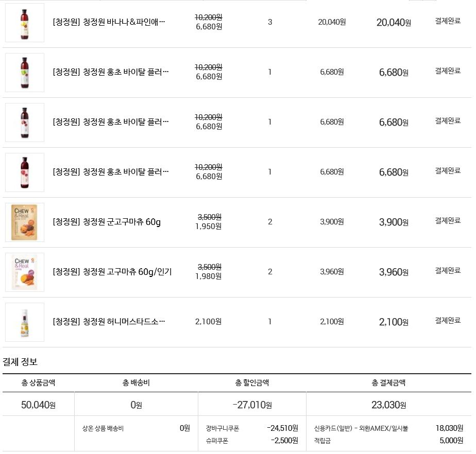Open the 청정원 고구마츄 60g/인기 link
Image resolution: width=476 pixels, height=454 pixels.
pos(112,272)
